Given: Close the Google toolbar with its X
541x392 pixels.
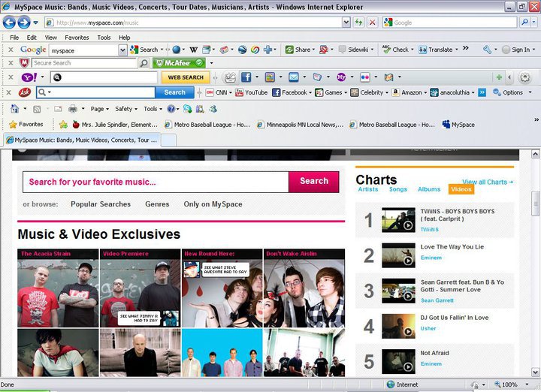Looking at the screenshot, I should point(11,50).
